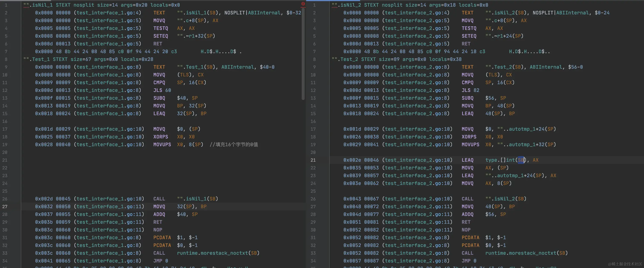Click the Test_2 STEXT header line

coord(396,59)
